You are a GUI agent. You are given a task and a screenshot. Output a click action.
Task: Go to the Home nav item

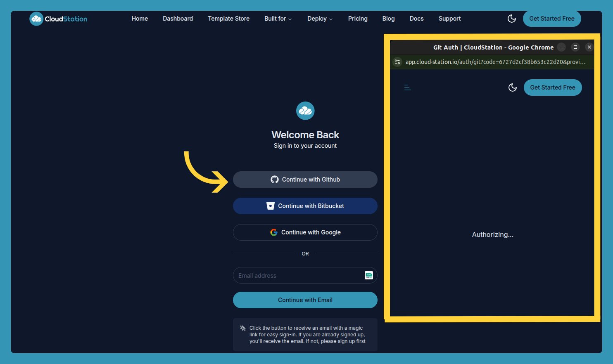coord(140,19)
